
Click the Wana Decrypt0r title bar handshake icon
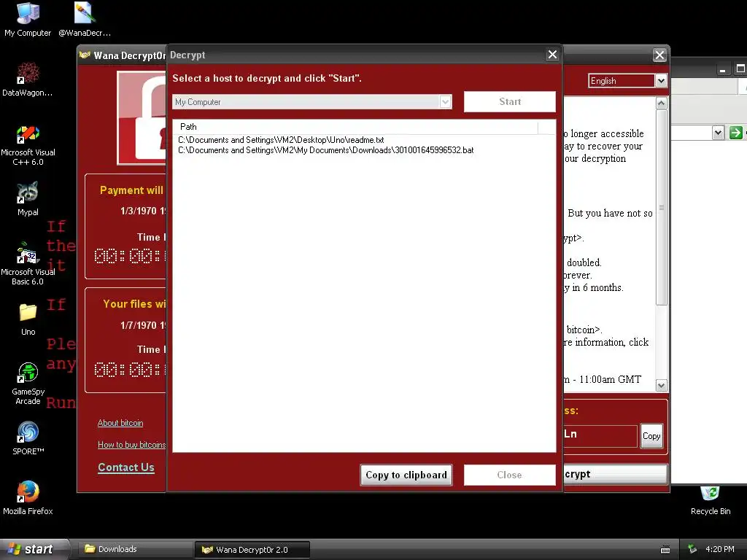click(x=85, y=55)
